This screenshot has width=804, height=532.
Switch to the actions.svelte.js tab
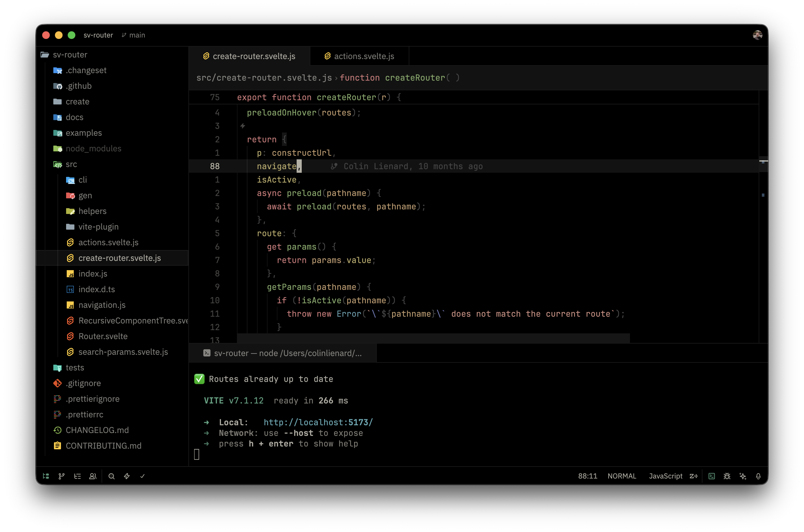click(x=360, y=56)
